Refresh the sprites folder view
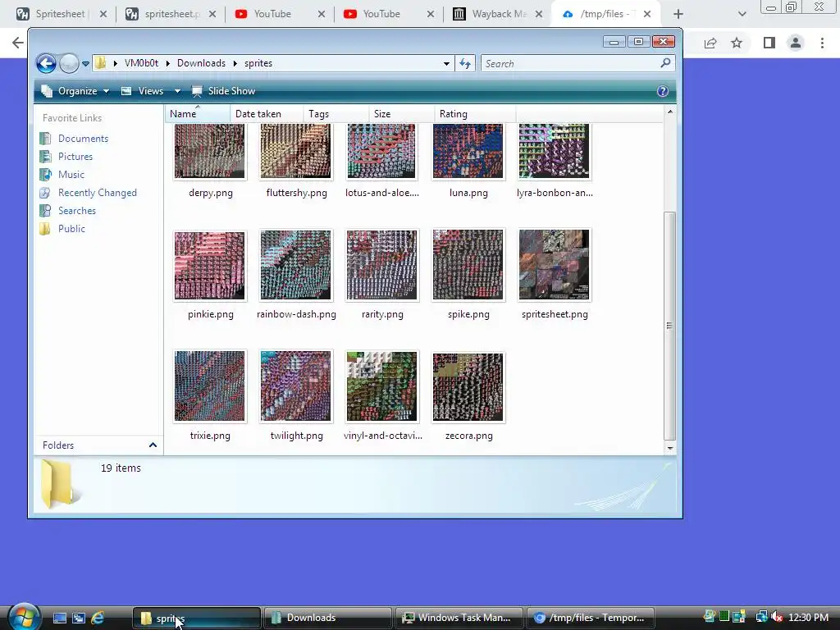Viewport: 840px width, 630px height. 465,64
